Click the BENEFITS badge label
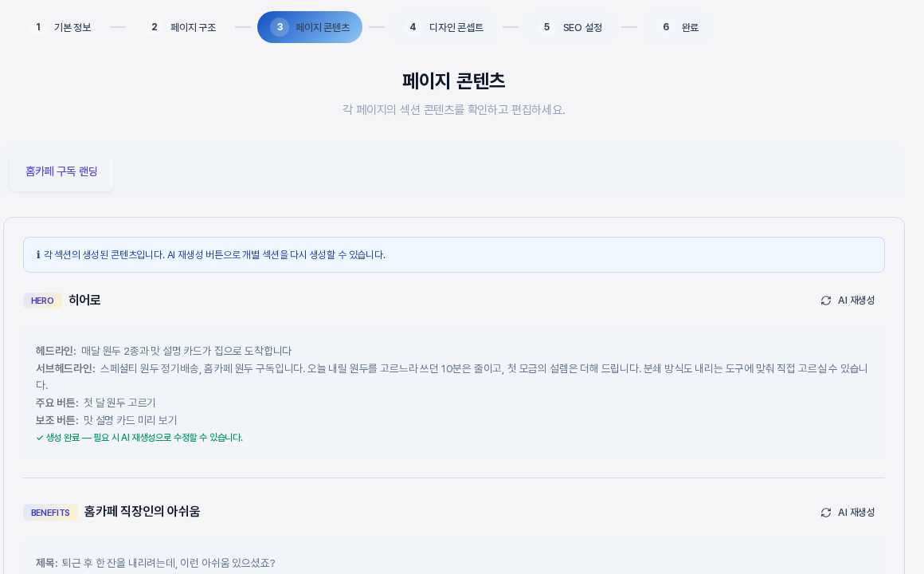 coord(50,513)
